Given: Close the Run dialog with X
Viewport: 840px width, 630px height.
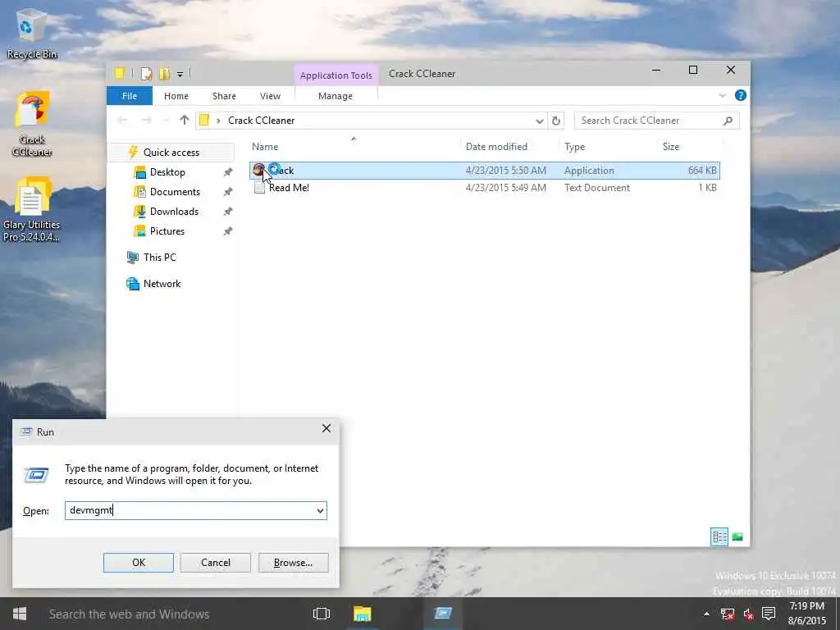Looking at the screenshot, I should [x=326, y=428].
